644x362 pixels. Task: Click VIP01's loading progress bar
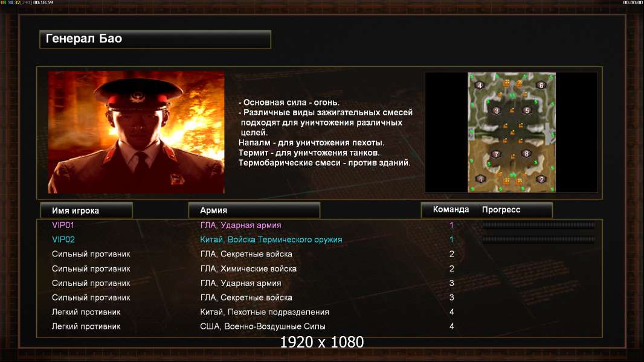pyautogui.click(x=538, y=224)
